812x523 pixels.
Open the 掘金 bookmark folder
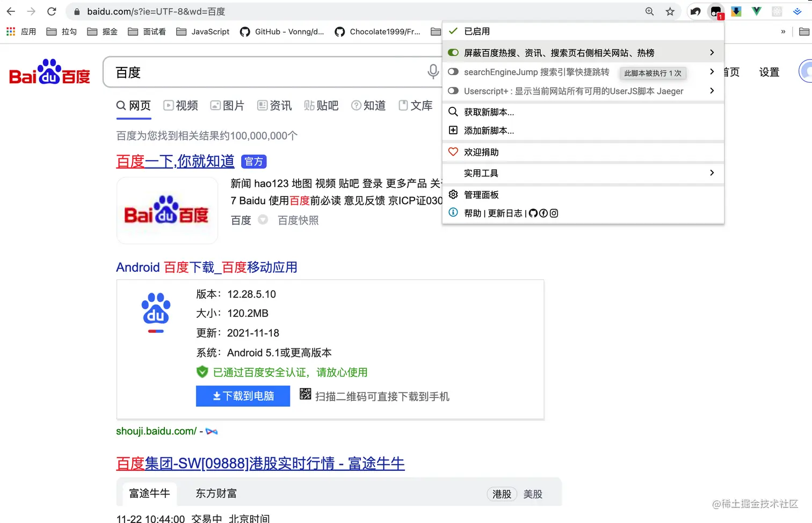click(x=103, y=32)
